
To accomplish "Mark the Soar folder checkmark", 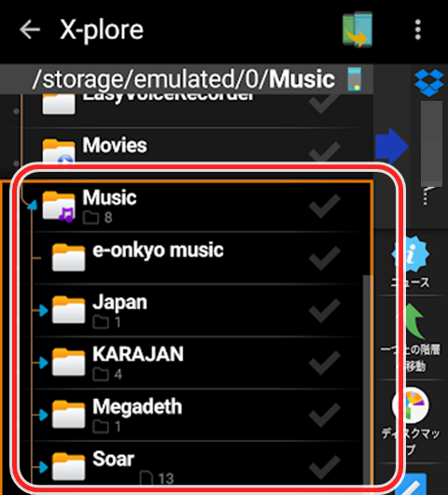I will point(325,467).
